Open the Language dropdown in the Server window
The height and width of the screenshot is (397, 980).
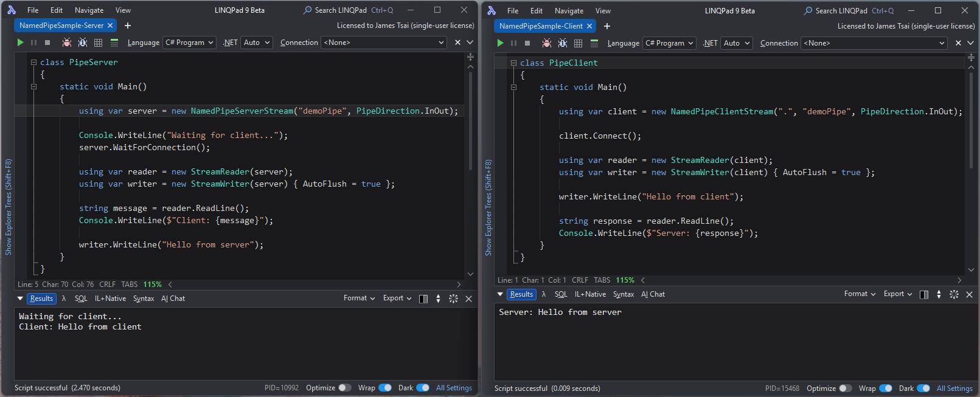[x=190, y=43]
